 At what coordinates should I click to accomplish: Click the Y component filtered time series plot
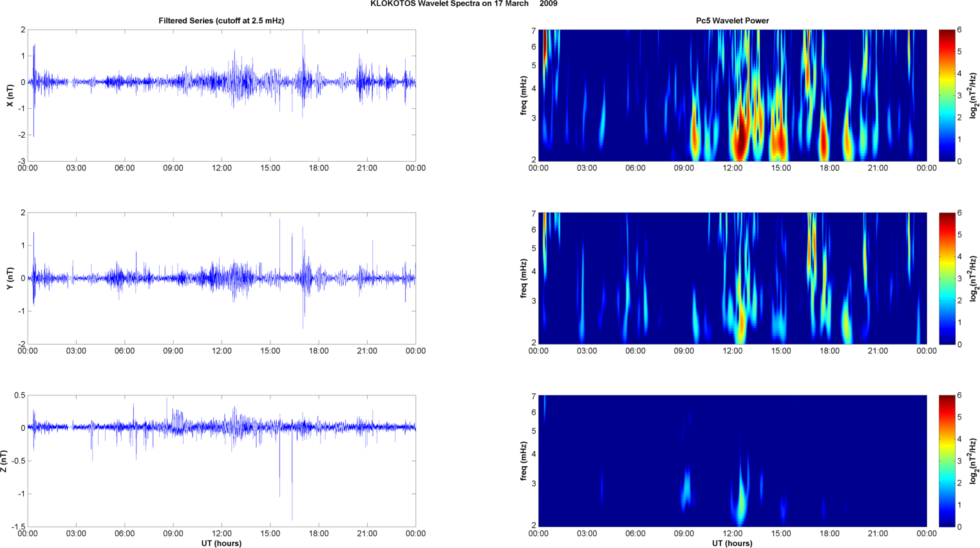tap(221, 278)
